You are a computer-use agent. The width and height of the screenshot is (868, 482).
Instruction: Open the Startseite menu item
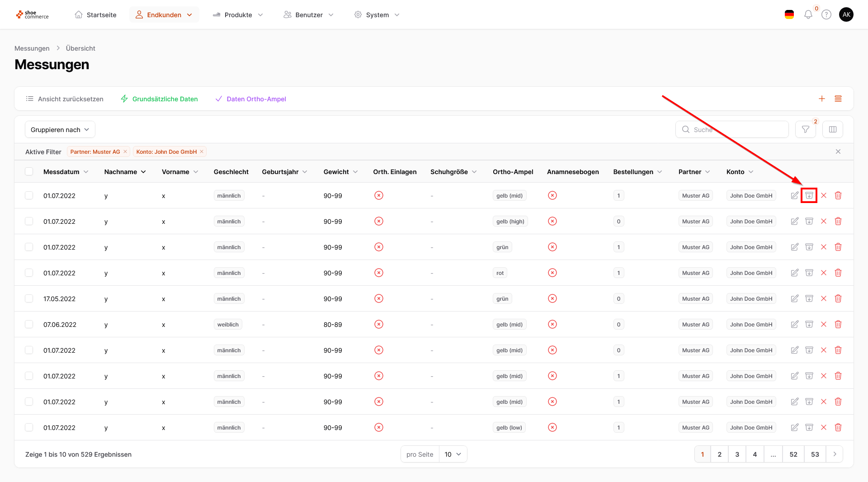(95, 15)
